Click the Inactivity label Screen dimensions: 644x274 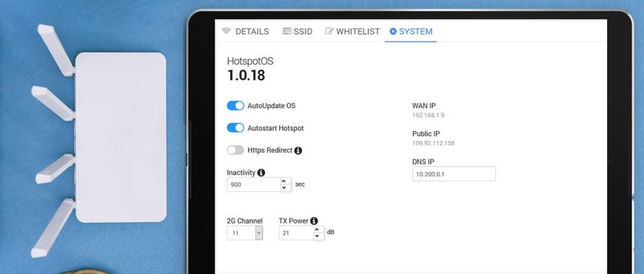(x=241, y=173)
